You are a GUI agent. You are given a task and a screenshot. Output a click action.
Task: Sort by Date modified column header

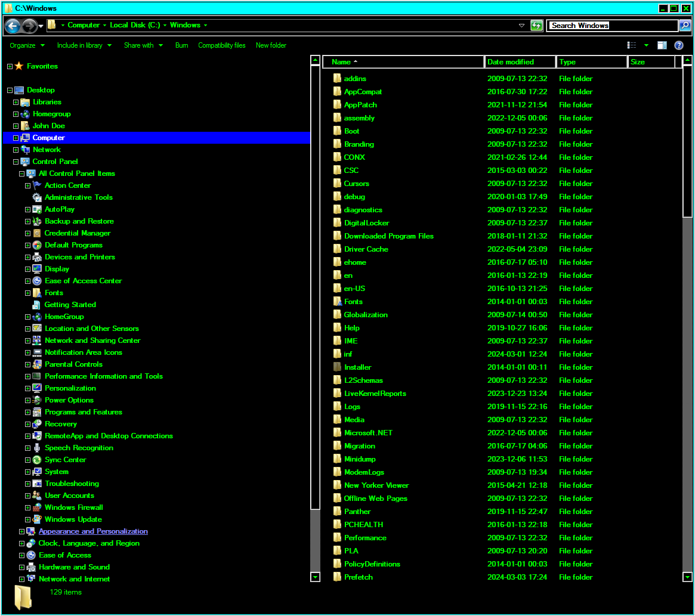[520, 62]
